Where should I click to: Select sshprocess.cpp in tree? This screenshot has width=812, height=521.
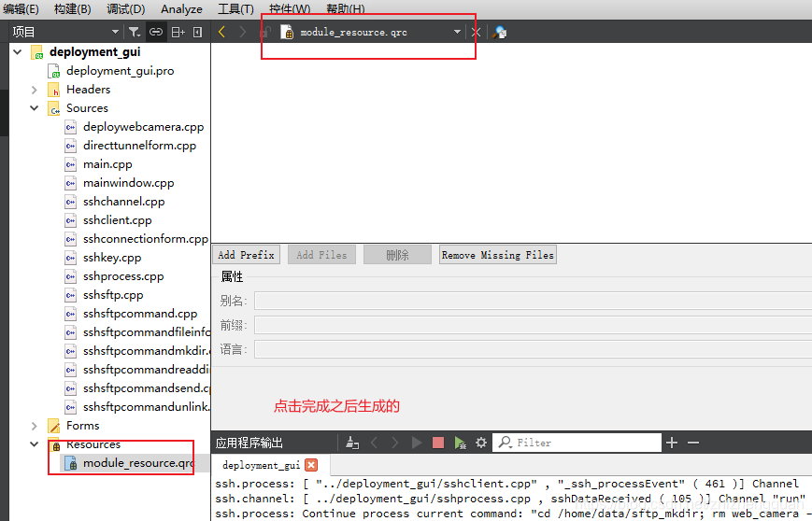123,275
